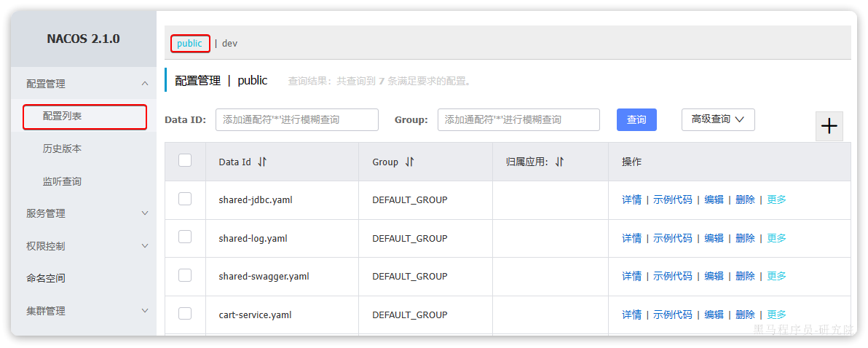Select the cart-service.yaml row checkbox
Viewport: 868px width, 348px height.
point(185,314)
